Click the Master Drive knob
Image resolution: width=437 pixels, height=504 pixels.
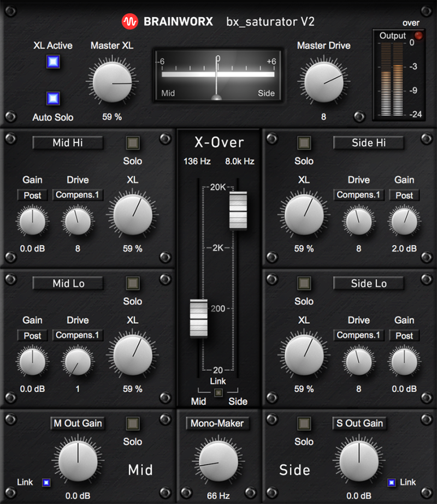click(323, 82)
